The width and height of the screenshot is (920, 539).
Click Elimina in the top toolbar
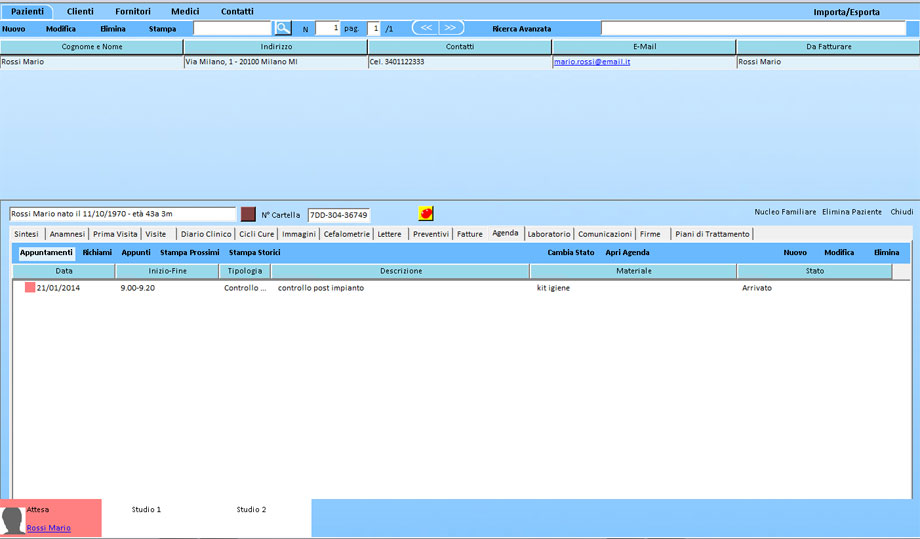(x=113, y=29)
